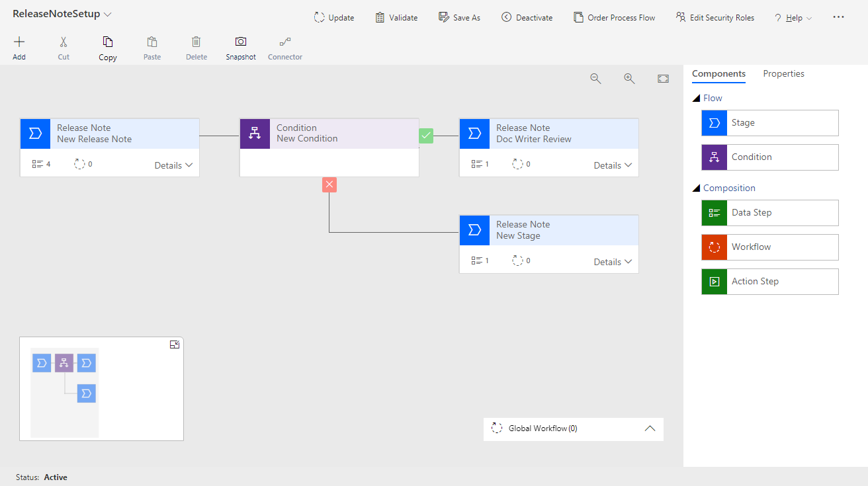
Task: Expand Details of New Release Note stage
Action: coord(173,165)
